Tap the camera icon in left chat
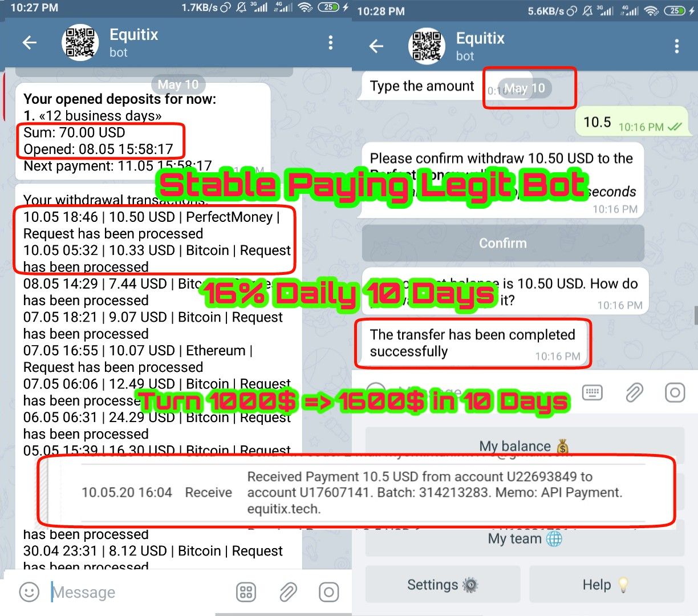Screen dimensions: 698x616 pyautogui.click(x=328, y=592)
